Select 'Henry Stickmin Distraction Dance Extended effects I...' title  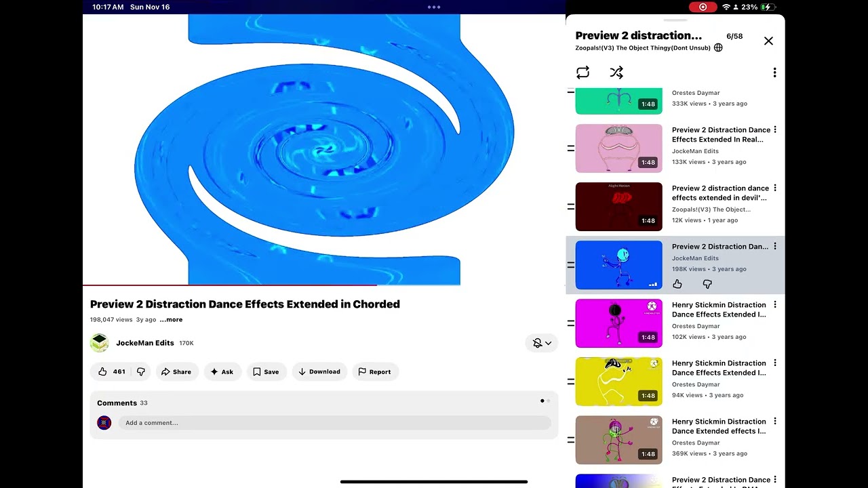click(x=719, y=426)
